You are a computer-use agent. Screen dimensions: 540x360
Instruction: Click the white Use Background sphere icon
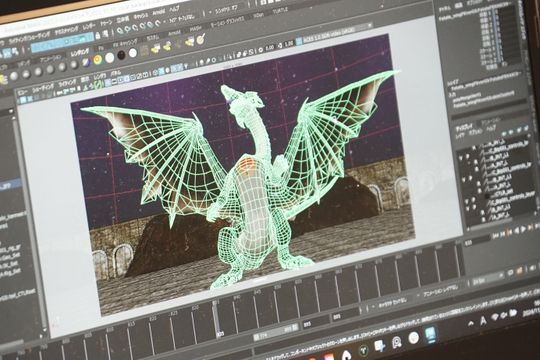(133, 53)
